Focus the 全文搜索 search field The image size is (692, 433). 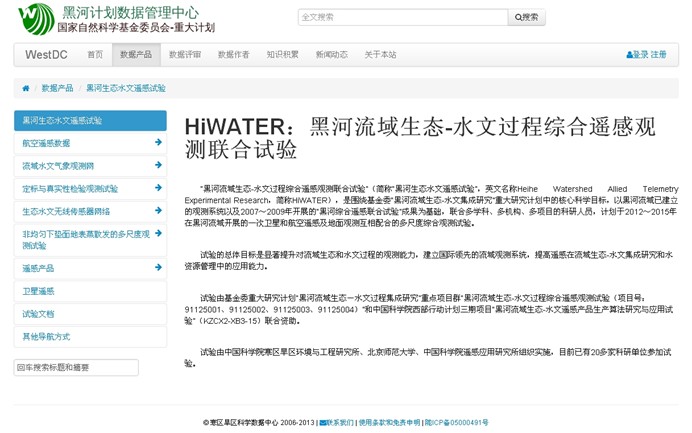(402, 17)
